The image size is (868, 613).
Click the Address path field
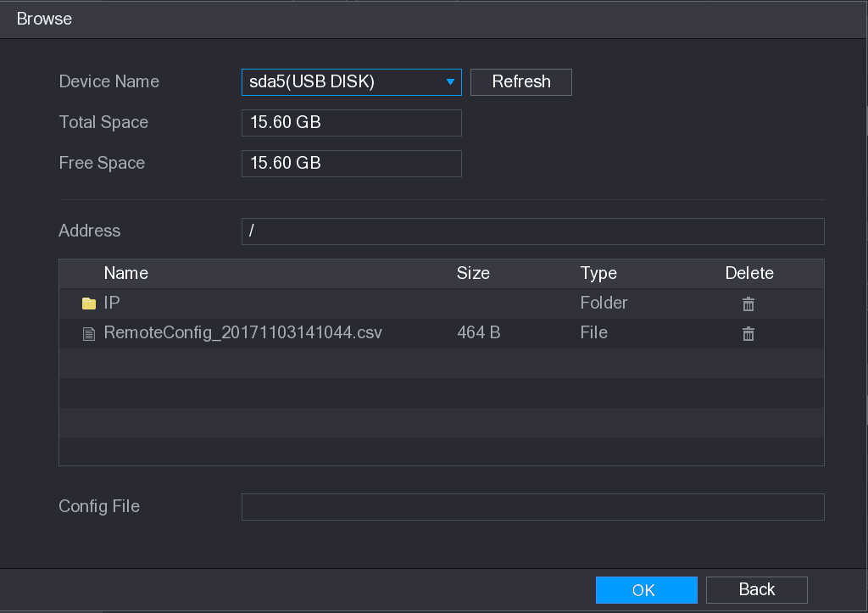532,231
